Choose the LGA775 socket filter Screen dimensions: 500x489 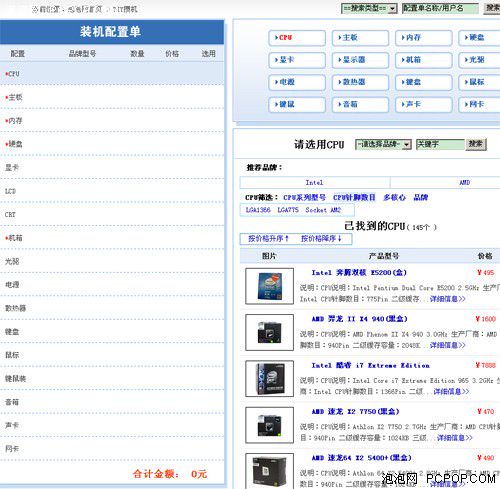288,210
